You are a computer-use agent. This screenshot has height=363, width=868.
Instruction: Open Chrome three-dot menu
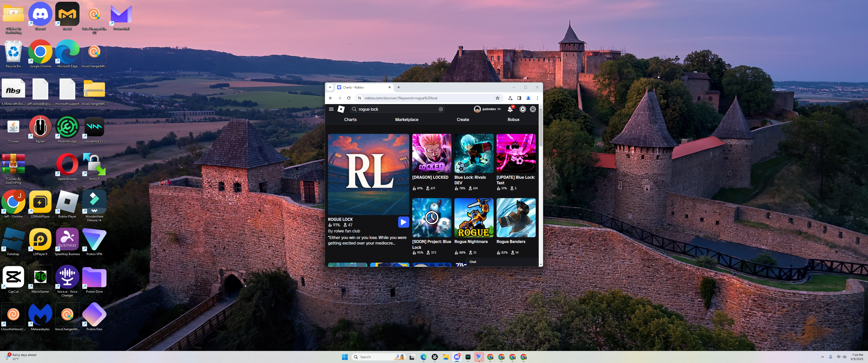tap(537, 98)
